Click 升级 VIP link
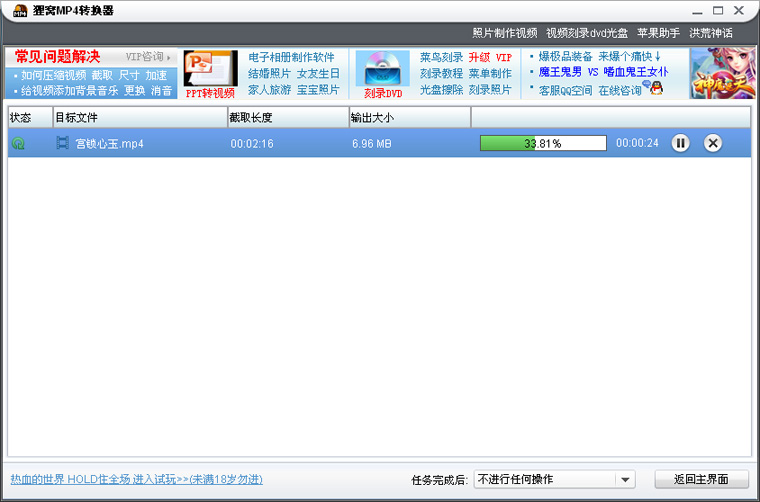760x502 pixels. [x=490, y=57]
